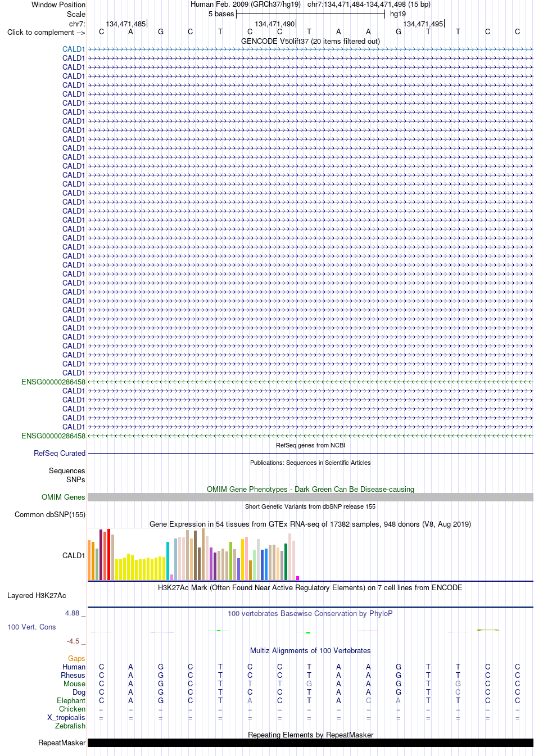Click the grey C base in the Elephant row
The height and width of the screenshot is (756, 534).
(368, 701)
